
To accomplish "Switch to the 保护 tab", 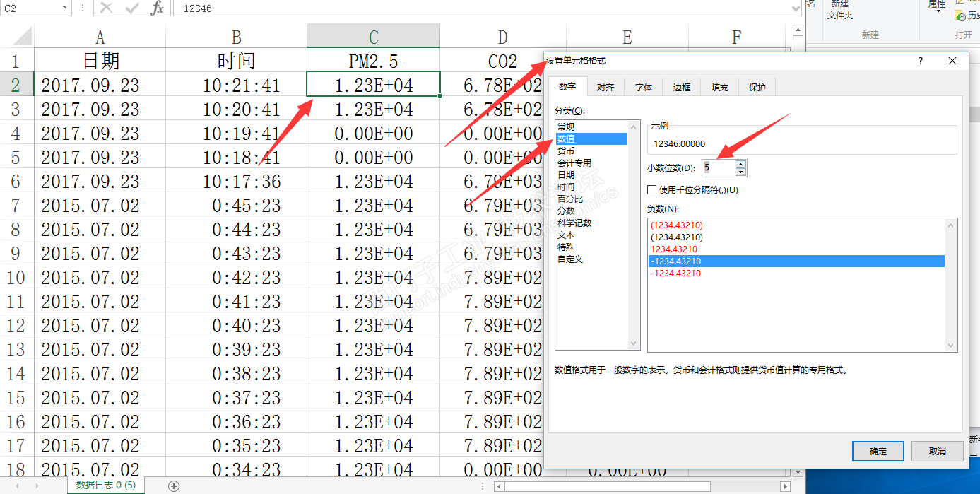I will point(757,88).
